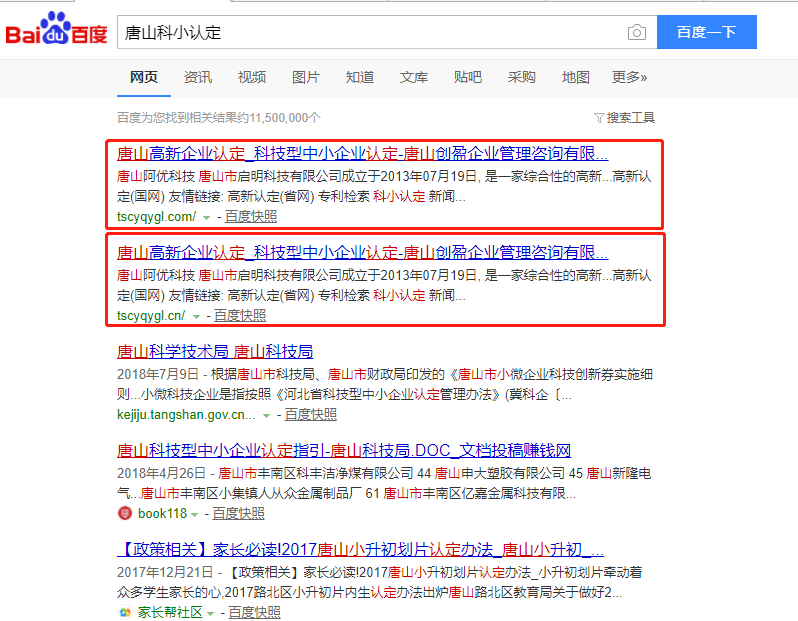Expand dropdown arrow beside book118

[x=196, y=514]
